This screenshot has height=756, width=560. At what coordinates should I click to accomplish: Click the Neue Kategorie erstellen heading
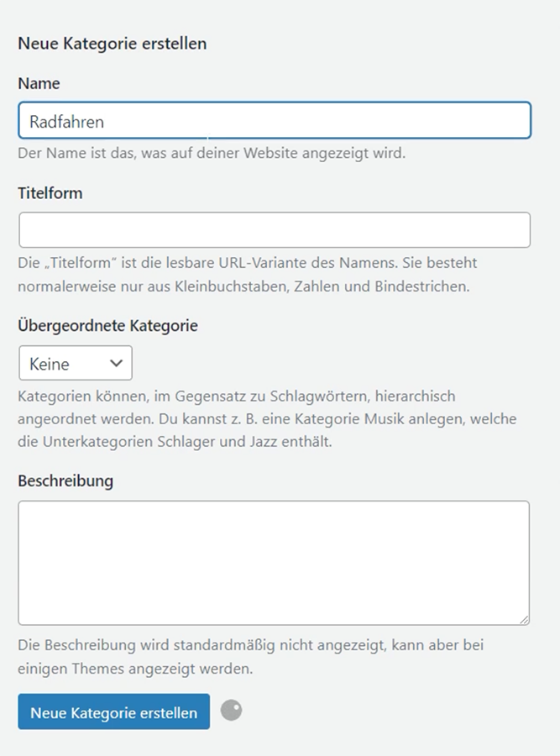pos(113,43)
